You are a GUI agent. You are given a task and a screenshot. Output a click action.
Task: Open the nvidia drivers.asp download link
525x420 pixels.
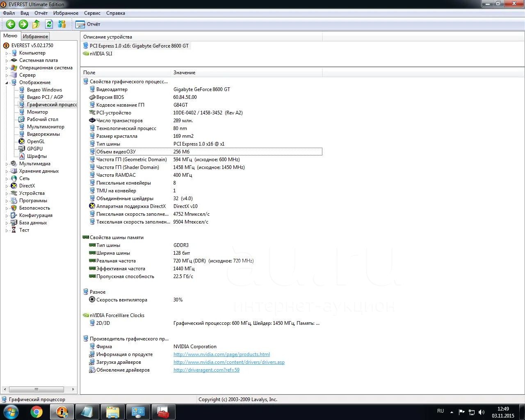click(x=229, y=362)
